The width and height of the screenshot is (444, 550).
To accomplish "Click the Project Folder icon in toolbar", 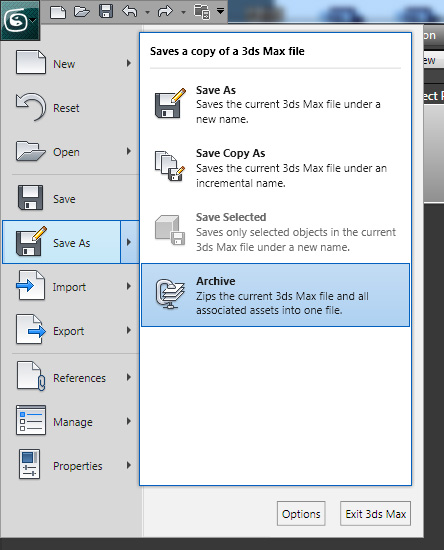I will pos(202,12).
